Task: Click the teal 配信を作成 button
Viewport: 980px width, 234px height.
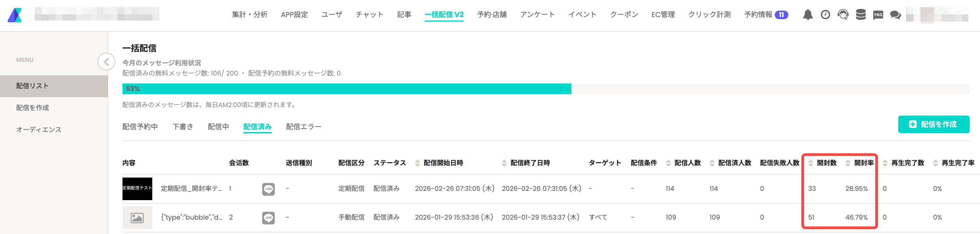Action: click(933, 125)
